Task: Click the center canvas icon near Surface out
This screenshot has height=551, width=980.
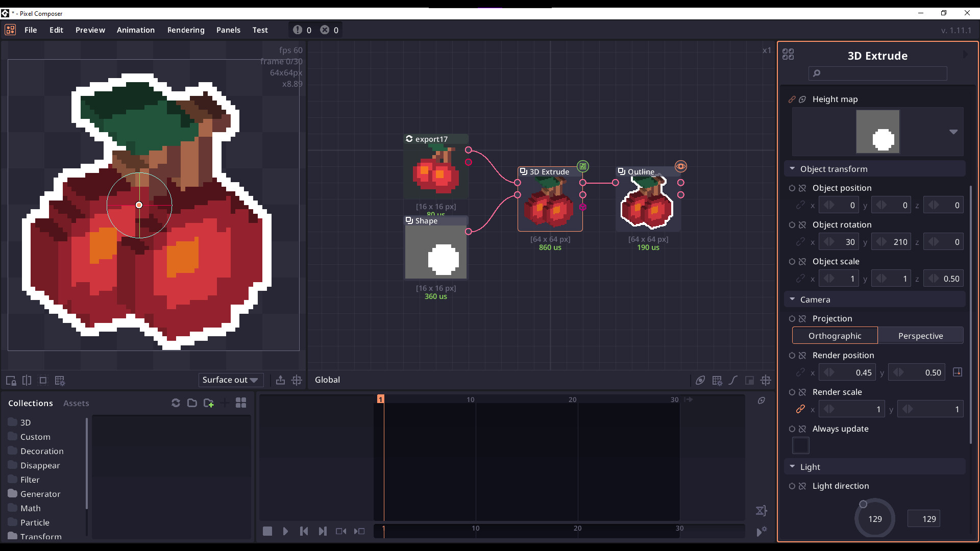Action: 298,380
